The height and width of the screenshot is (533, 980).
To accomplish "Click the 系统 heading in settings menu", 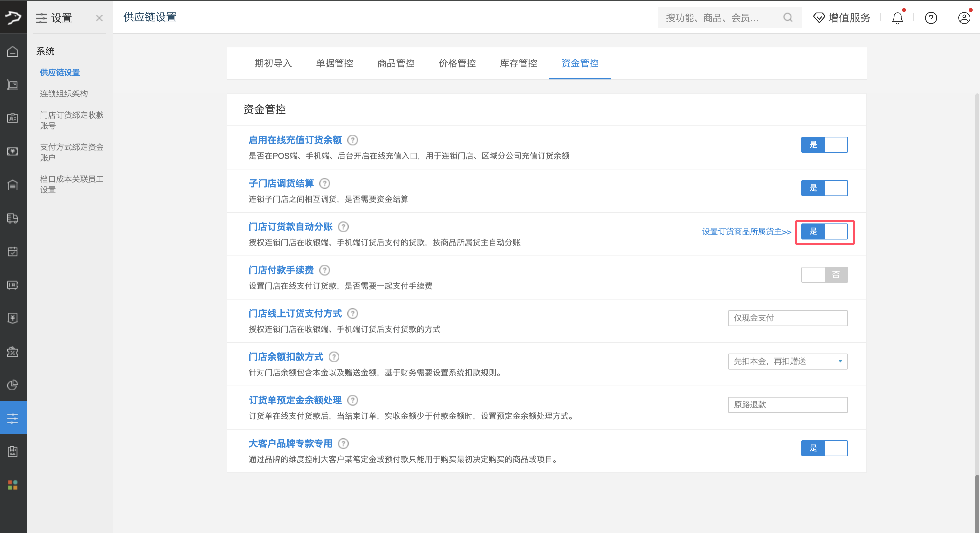I will 45,51.
